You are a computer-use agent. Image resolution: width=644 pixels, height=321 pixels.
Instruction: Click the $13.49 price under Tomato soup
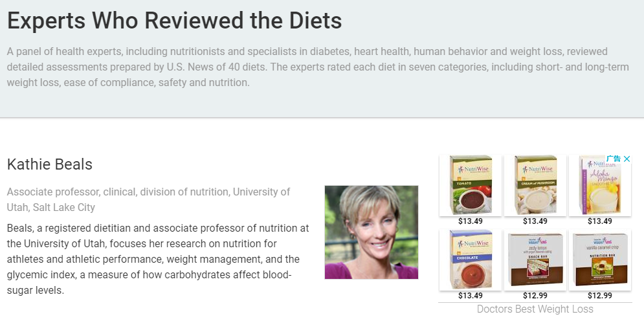471,221
